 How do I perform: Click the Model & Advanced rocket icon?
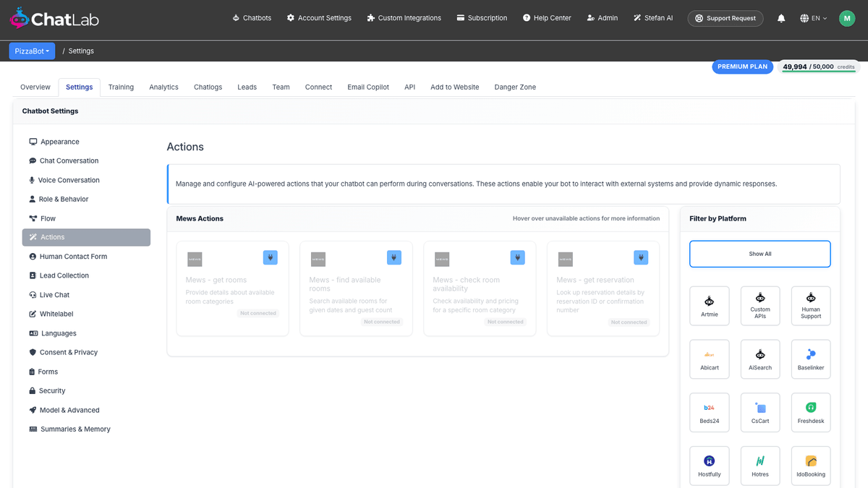tap(33, 410)
